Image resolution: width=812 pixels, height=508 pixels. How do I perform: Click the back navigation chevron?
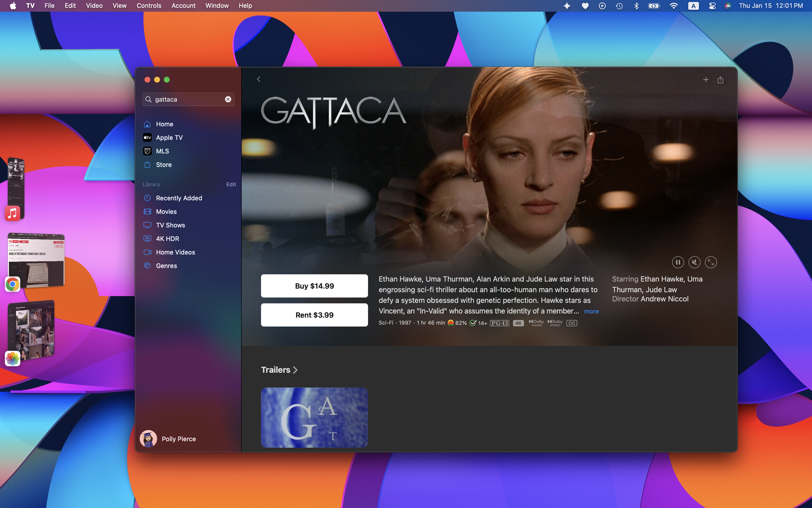pos(259,79)
